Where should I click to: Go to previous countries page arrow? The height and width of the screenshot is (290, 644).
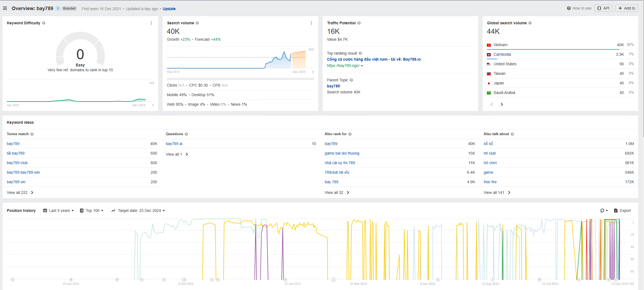(492, 104)
